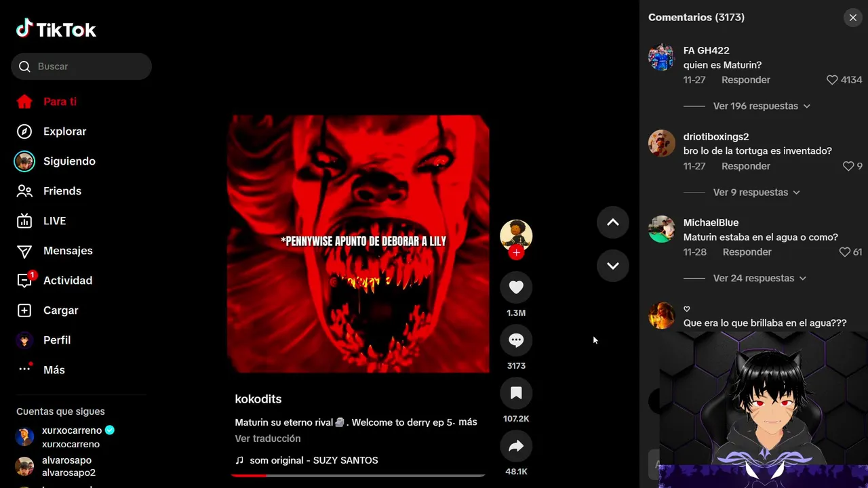Viewport: 868px width, 488px height.
Task: Click MichaelBlue's avatar
Action: (661, 229)
